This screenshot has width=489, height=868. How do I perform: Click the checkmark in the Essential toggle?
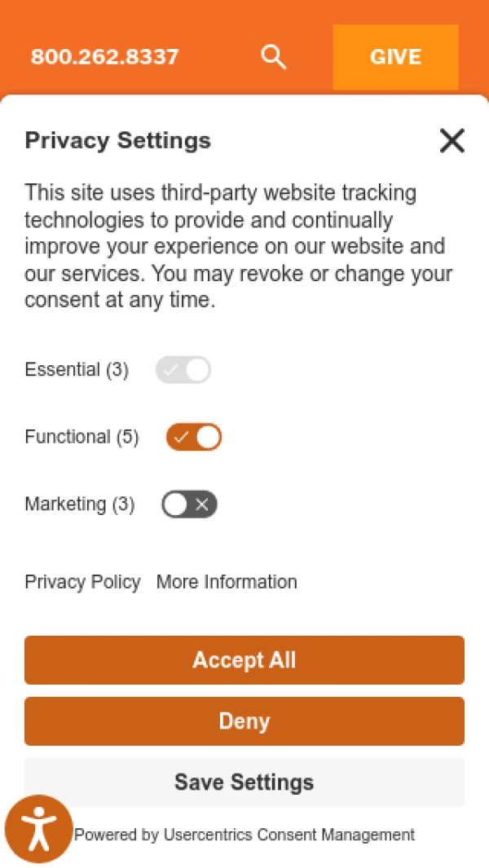tap(171, 369)
